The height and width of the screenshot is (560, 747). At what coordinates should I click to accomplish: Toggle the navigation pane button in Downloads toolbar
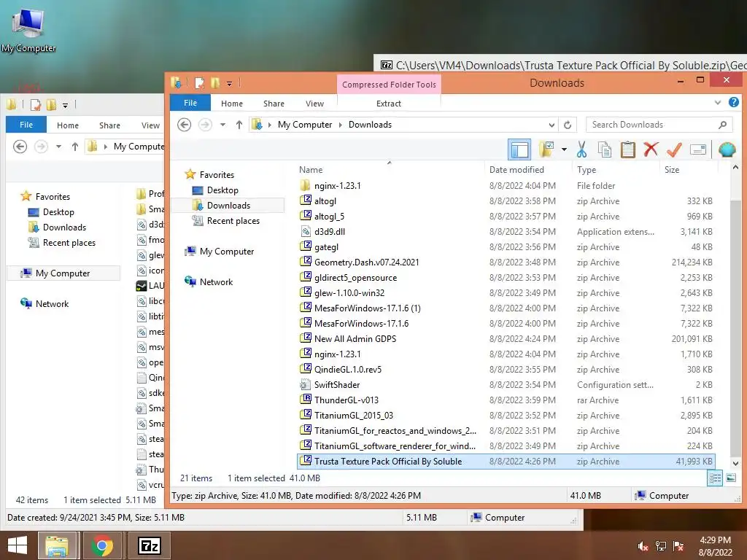pyautogui.click(x=519, y=150)
